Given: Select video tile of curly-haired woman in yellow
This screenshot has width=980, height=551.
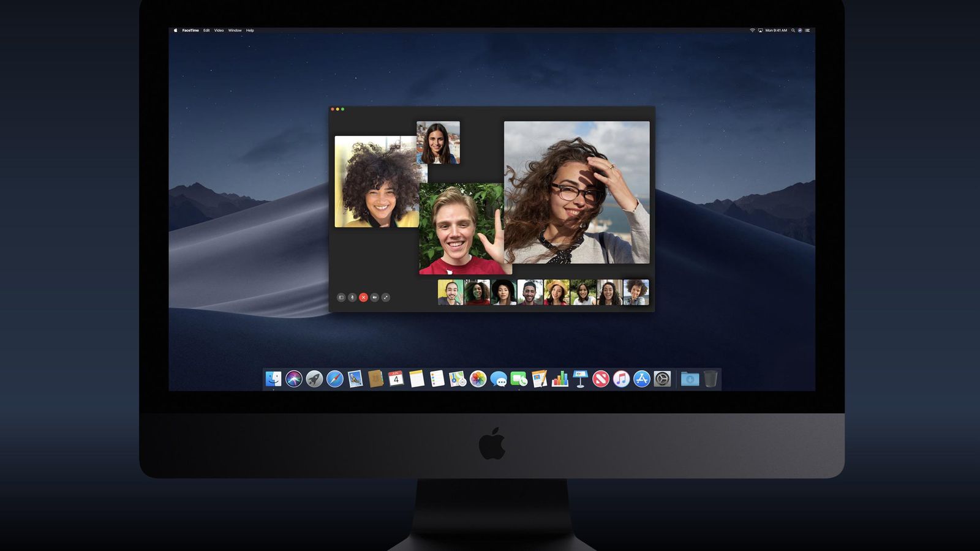Looking at the screenshot, I should click(x=377, y=182).
